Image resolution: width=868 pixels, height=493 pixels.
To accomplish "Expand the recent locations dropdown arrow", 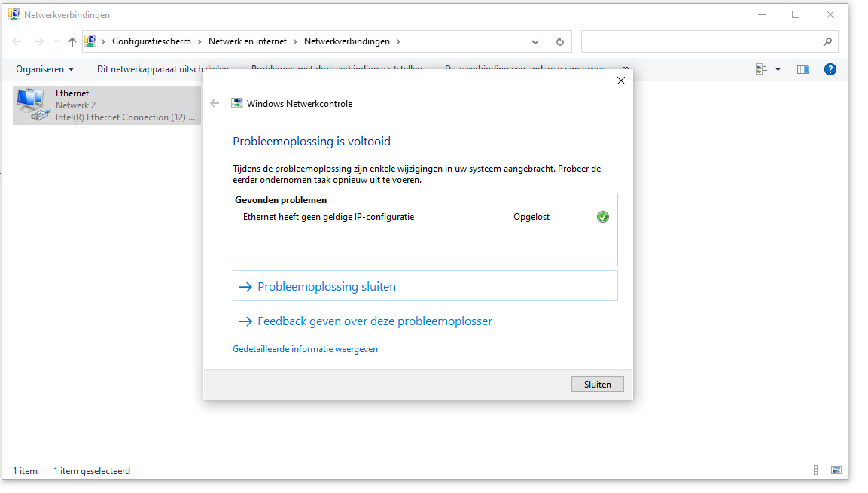I will click(56, 41).
